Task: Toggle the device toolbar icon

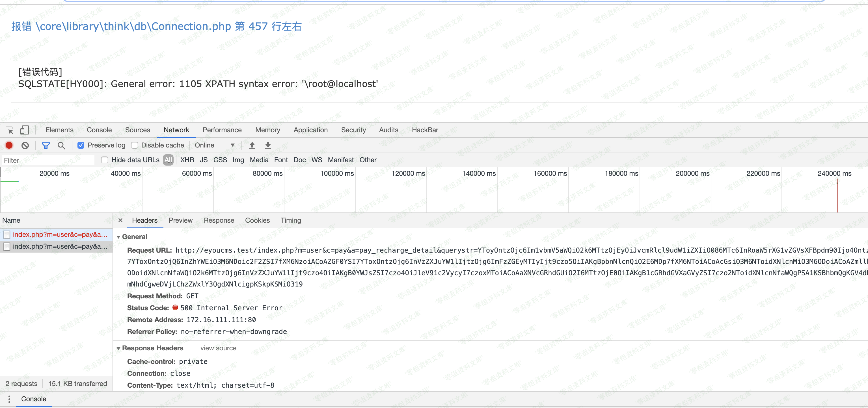Action: click(x=24, y=130)
